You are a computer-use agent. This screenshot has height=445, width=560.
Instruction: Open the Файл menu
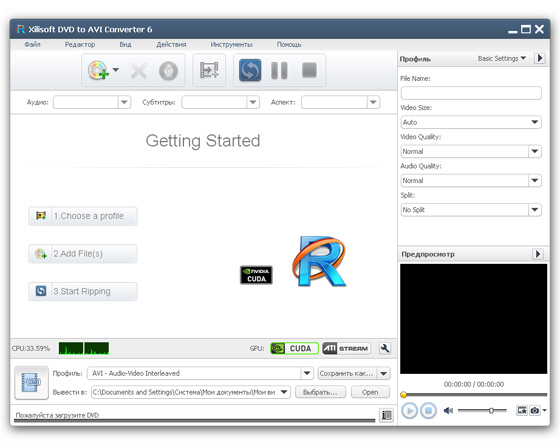pyautogui.click(x=32, y=45)
